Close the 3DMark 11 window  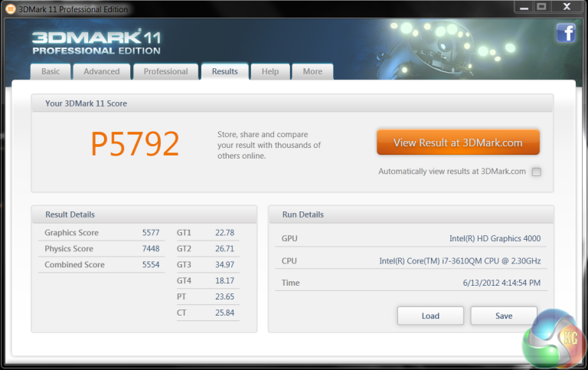pos(567,7)
